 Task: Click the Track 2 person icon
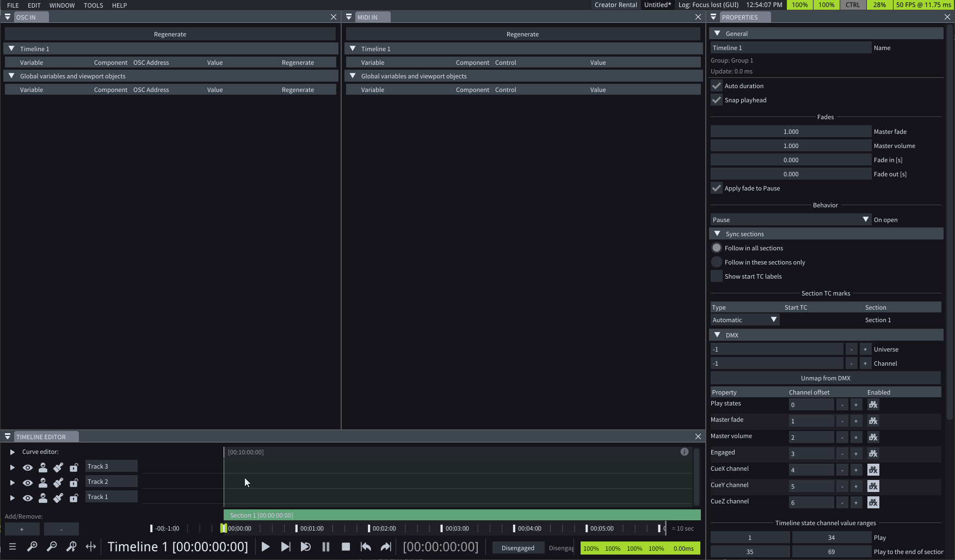click(43, 482)
